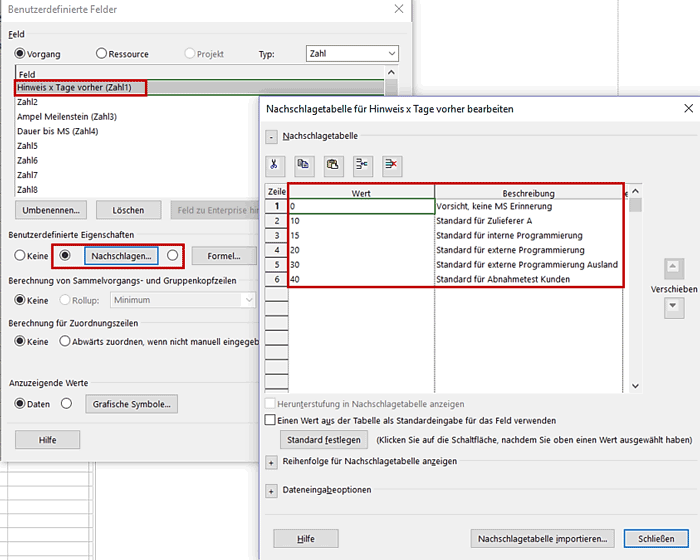The width and height of the screenshot is (700, 560).
Task: Open the Typ dropdown showing Zahl
Action: tap(339, 53)
